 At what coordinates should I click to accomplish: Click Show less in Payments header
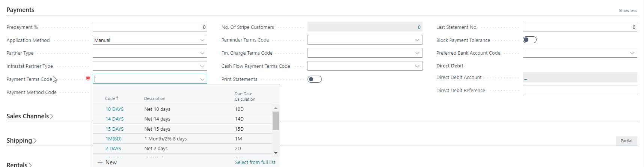pos(628,10)
